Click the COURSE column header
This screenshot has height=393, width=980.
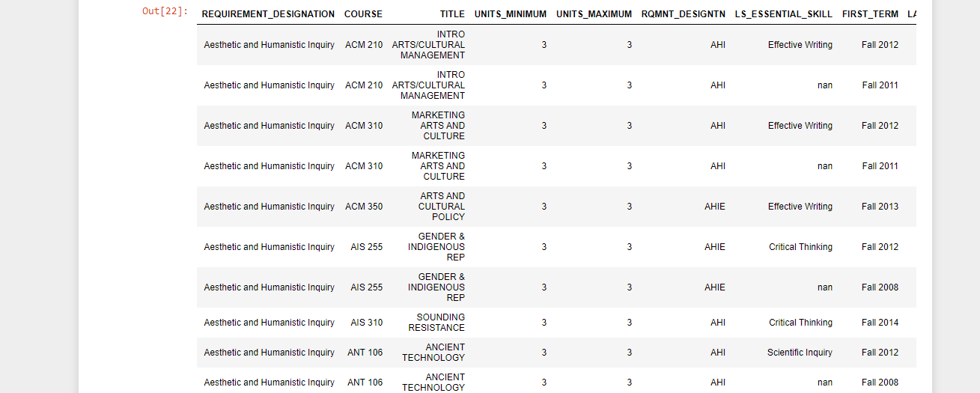click(363, 14)
